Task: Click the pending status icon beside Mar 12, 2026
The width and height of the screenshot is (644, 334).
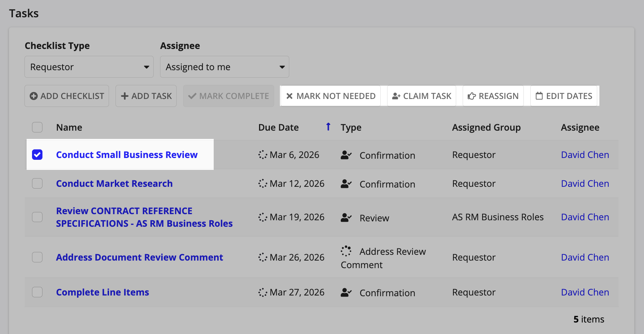Action: pos(263,184)
